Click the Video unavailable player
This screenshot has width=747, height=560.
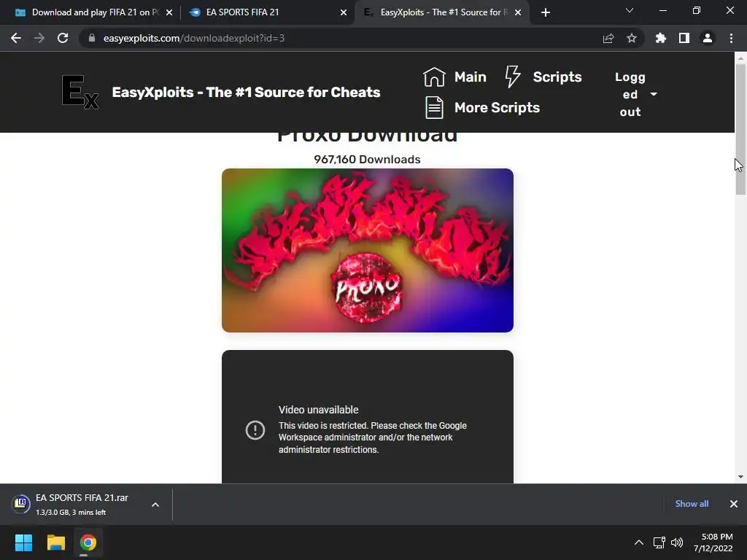(368, 417)
